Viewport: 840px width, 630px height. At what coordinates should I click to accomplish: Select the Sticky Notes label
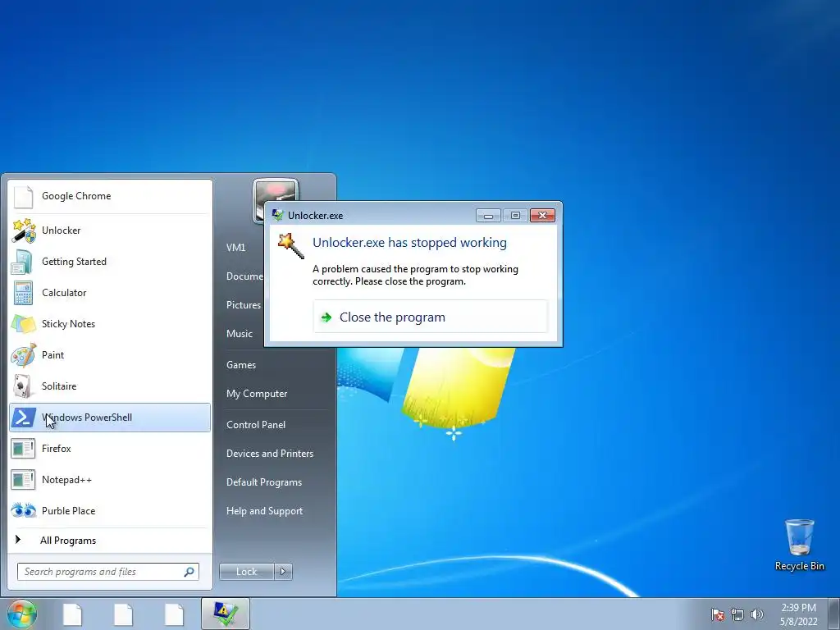point(69,324)
